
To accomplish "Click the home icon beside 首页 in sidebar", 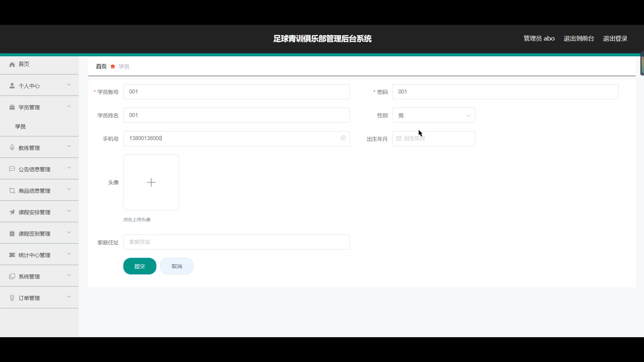I will (x=12, y=64).
